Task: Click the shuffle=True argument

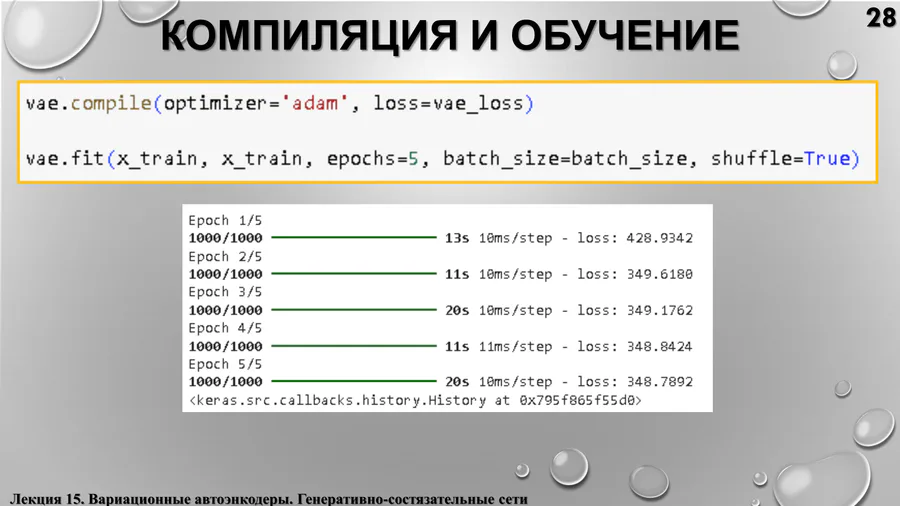Action: click(785, 159)
